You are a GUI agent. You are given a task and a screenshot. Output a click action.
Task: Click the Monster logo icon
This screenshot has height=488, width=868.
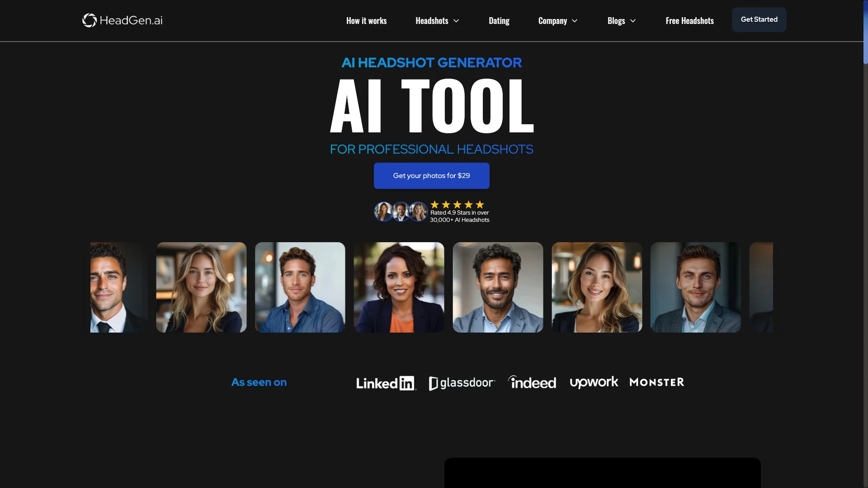(x=657, y=381)
